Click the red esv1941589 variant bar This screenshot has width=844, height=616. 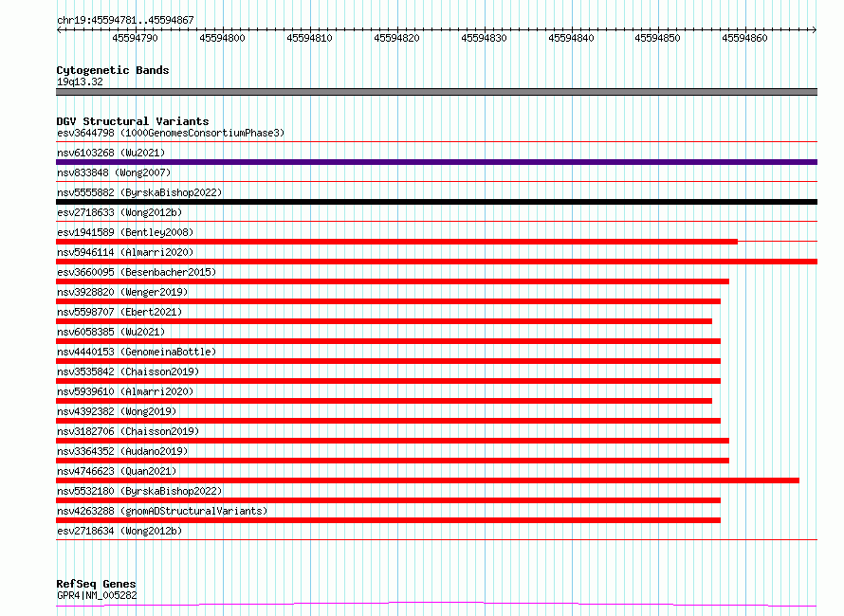(396, 242)
